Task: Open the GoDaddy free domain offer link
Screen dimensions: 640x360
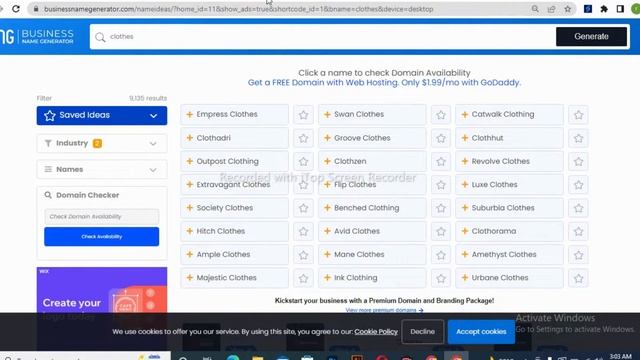Action: click(x=384, y=82)
